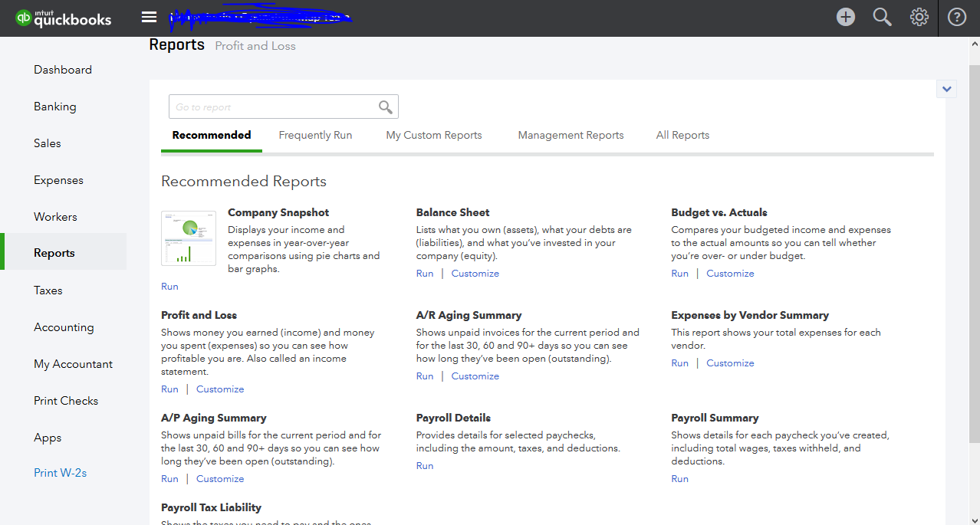Switch to Recommended tab
Viewport: 980px width, 525px height.
tap(212, 135)
